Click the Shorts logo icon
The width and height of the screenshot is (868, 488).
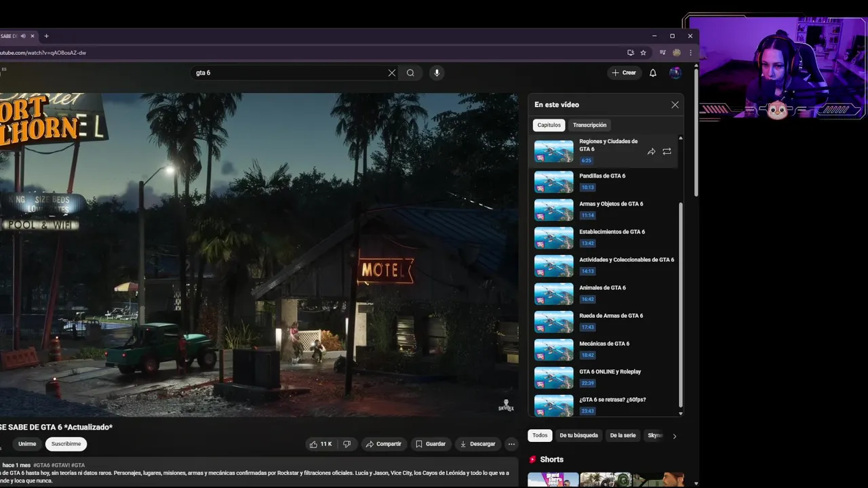click(x=533, y=460)
